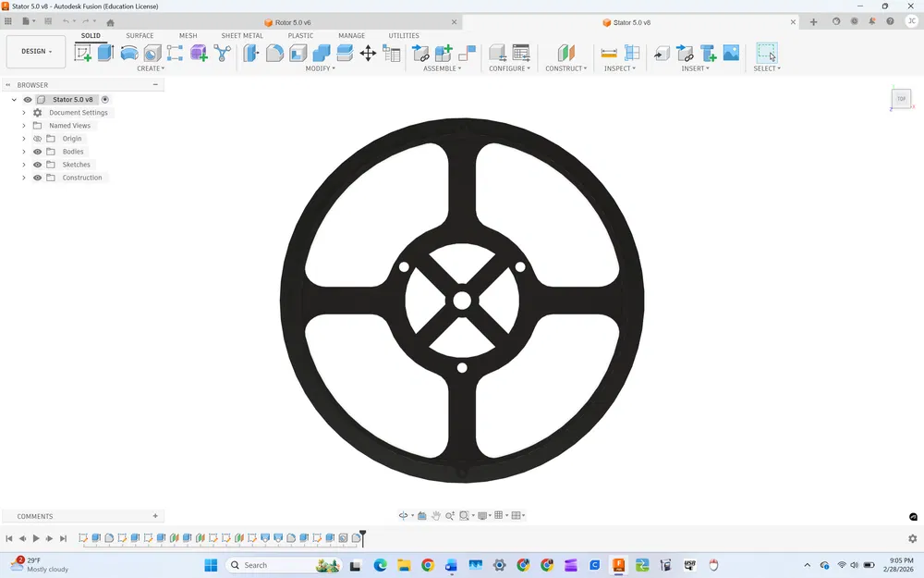Expand the Bodies folder

pos(24,152)
